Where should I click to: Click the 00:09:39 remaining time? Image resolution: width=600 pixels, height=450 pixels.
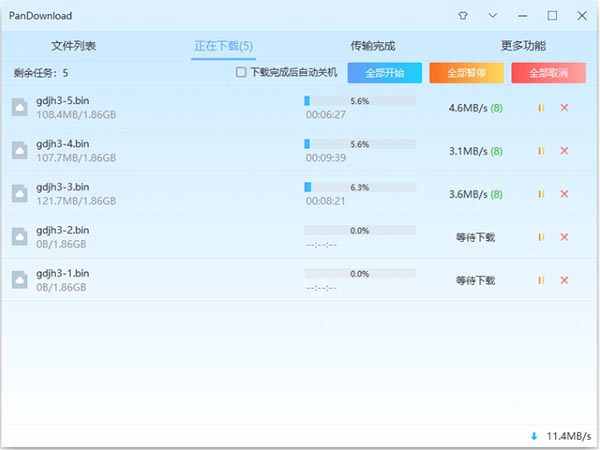click(326, 158)
